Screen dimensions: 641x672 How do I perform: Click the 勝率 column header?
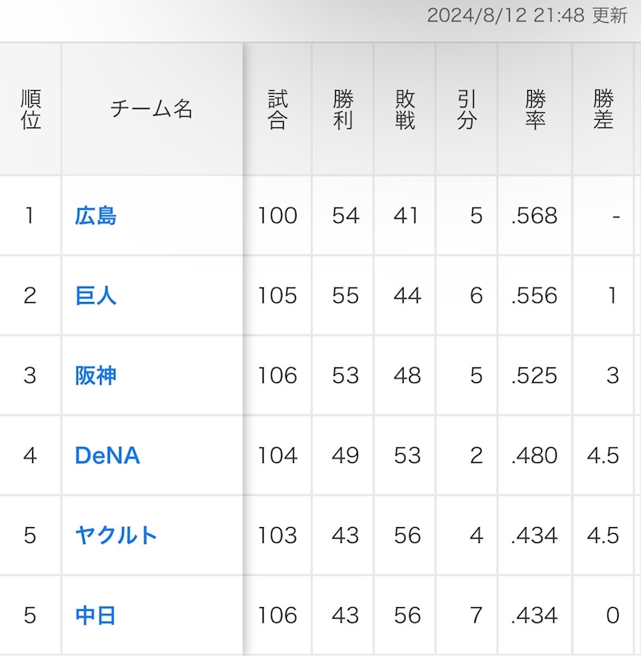coord(535,109)
